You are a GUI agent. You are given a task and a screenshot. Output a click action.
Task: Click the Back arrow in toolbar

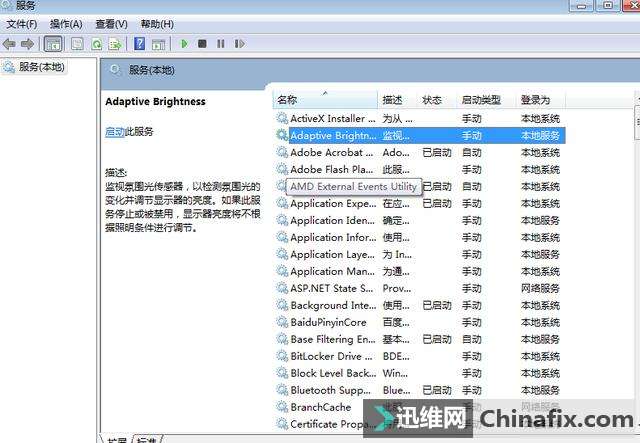(x=9, y=44)
